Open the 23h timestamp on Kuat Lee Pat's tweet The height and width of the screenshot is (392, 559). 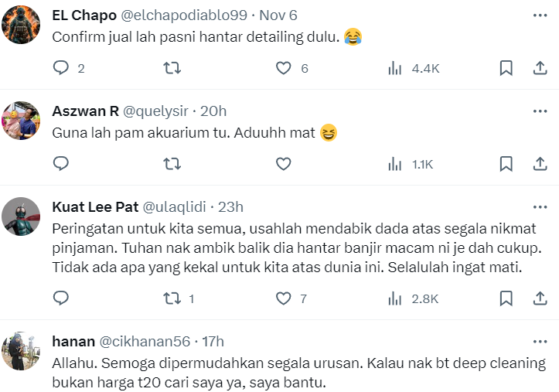point(230,206)
